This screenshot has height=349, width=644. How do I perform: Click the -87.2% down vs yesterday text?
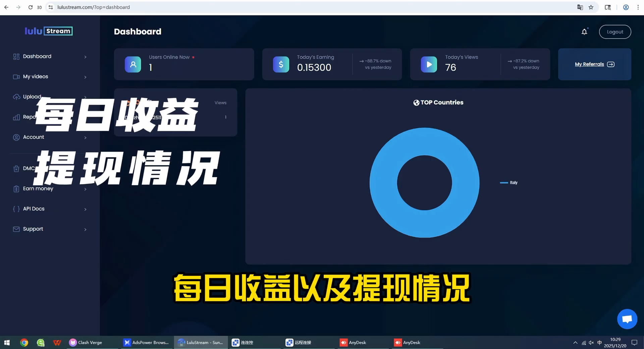pos(524,64)
